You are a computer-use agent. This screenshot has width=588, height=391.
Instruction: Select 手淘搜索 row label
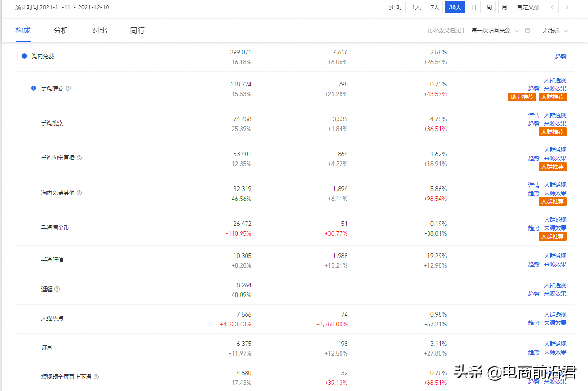[x=52, y=123]
